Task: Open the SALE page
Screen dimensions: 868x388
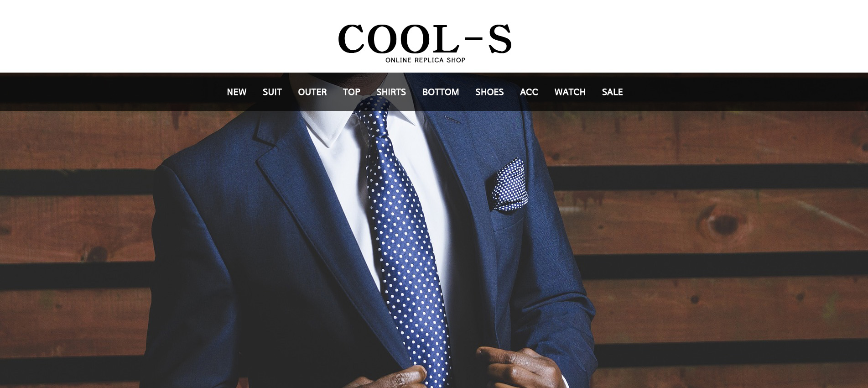Action: [612, 92]
